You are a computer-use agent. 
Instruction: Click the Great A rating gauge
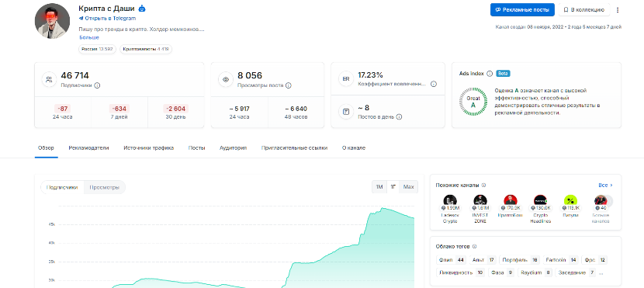click(x=473, y=102)
